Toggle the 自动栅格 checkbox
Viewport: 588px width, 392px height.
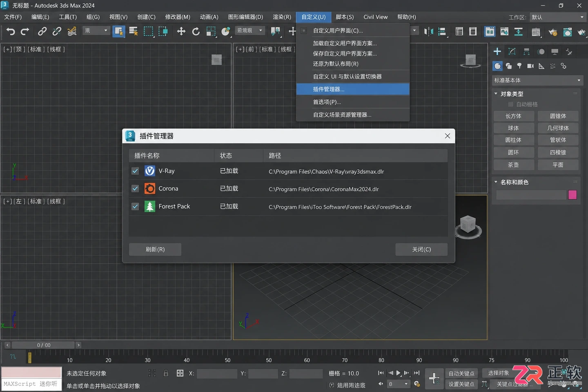coord(510,104)
